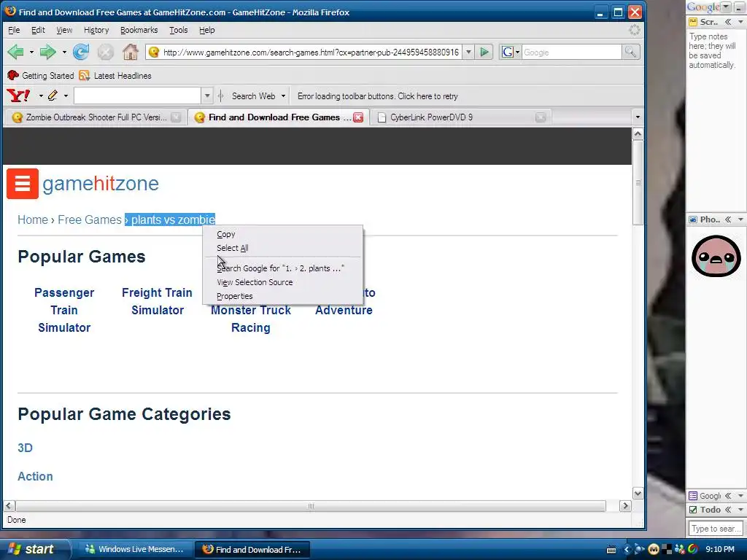Close the CyberLink PowerDVD 9 tab
Image resolution: width=747 pixels, height=560 pixels.
point(541,117)
